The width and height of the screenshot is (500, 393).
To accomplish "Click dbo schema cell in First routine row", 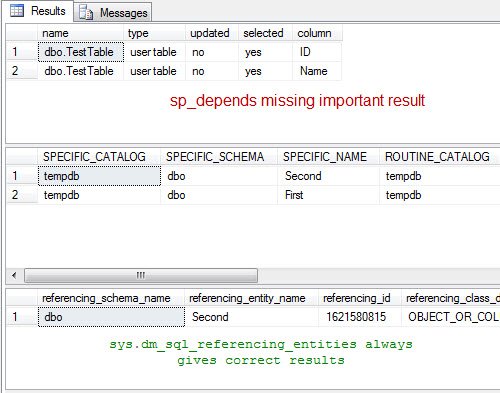I will [x=219, y=195].
